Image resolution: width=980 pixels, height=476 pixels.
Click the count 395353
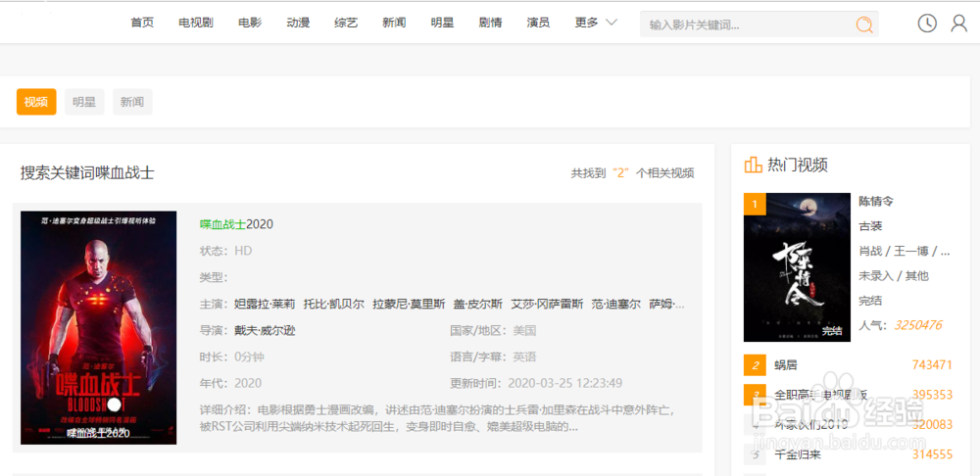932,395
